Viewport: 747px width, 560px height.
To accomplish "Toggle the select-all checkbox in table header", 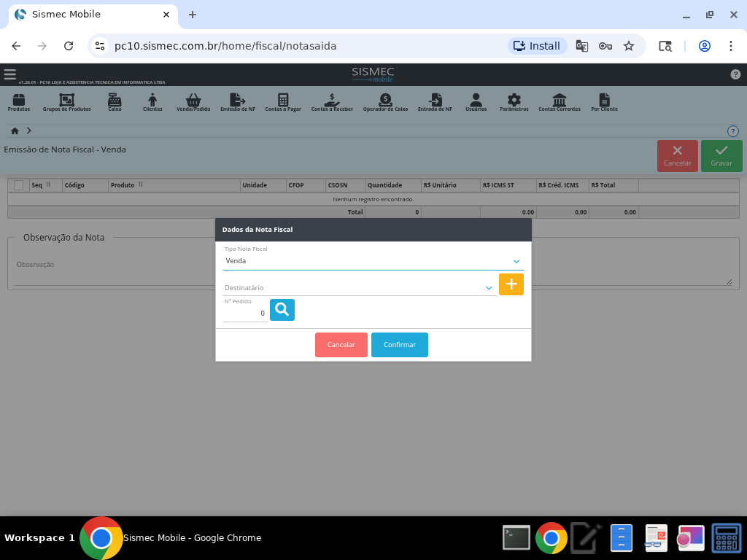I will tap(19, 185).
